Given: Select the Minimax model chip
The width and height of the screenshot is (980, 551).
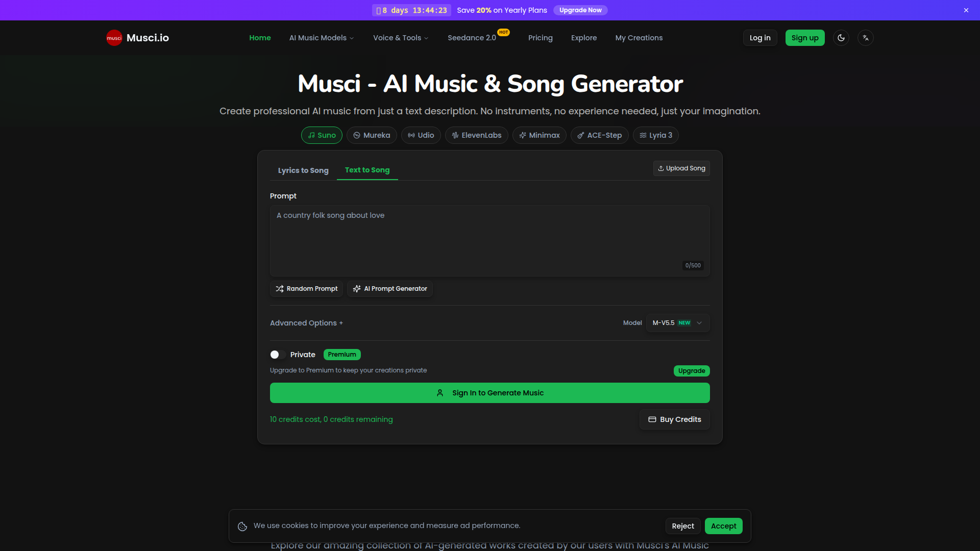Looking at the screenshot, I should pos(540,135).
